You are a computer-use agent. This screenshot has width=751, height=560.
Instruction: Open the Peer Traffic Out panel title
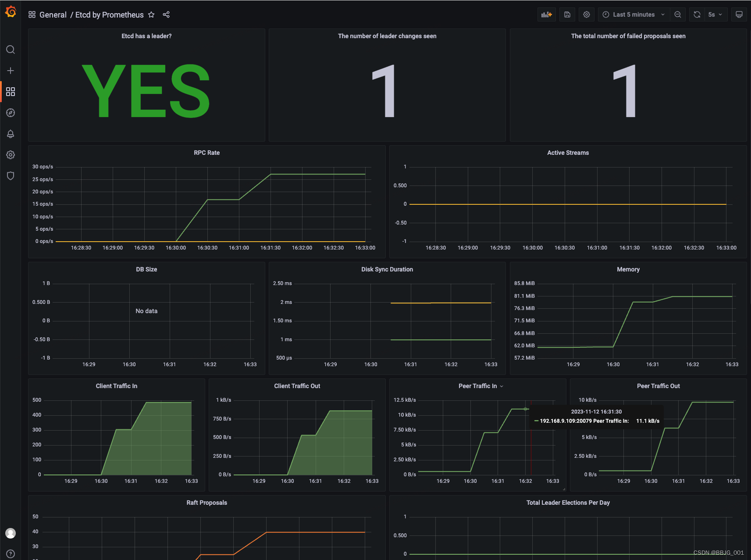pos(658,386)
